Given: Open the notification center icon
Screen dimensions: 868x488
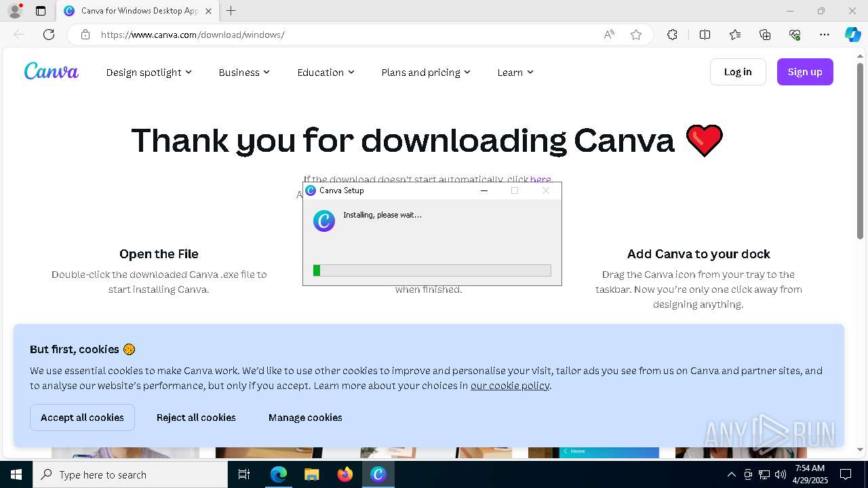Looking at the screenshot, I should point(846,474).
